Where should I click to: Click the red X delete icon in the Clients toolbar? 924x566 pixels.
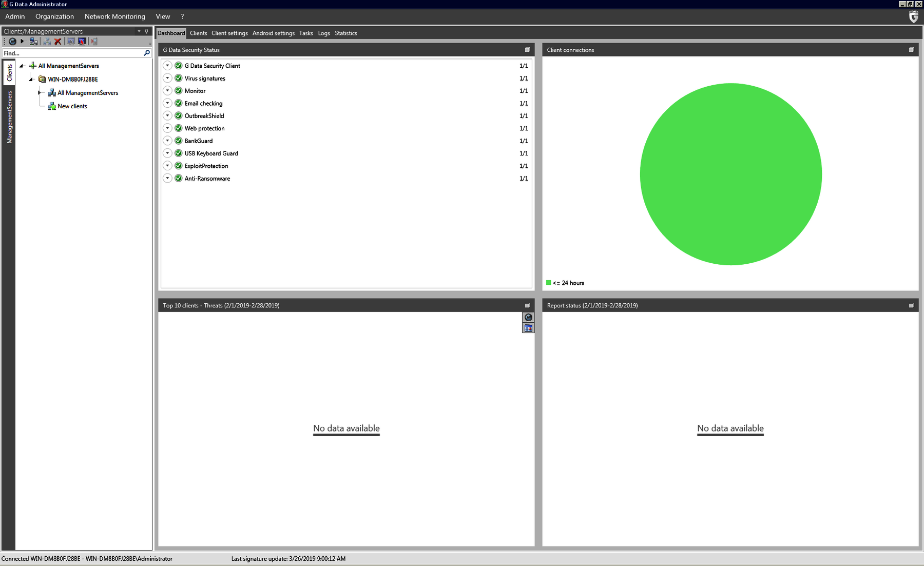tap(58, 42)
